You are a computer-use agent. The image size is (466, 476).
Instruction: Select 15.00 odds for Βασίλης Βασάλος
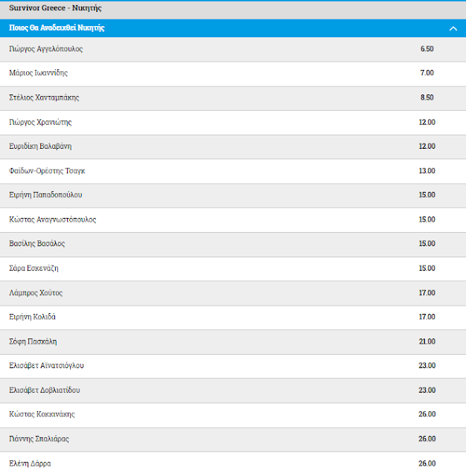coord(427,243)
